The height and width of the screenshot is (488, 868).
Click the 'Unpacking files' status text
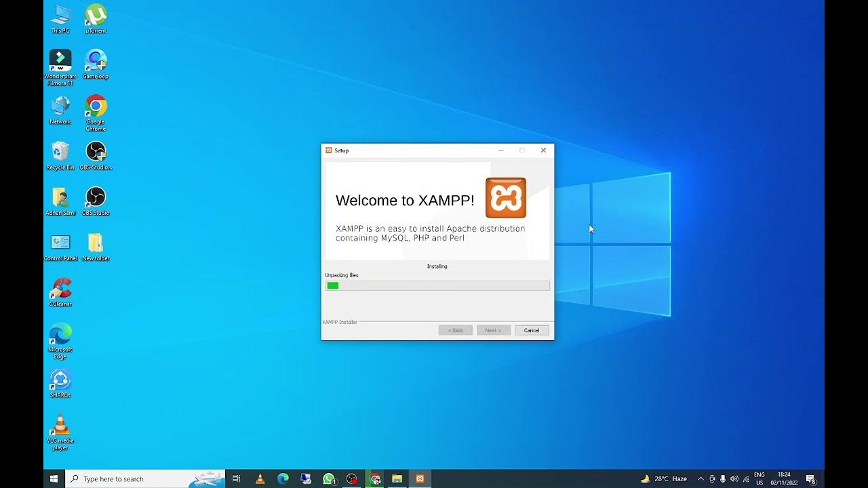click(x=342, y=275)
